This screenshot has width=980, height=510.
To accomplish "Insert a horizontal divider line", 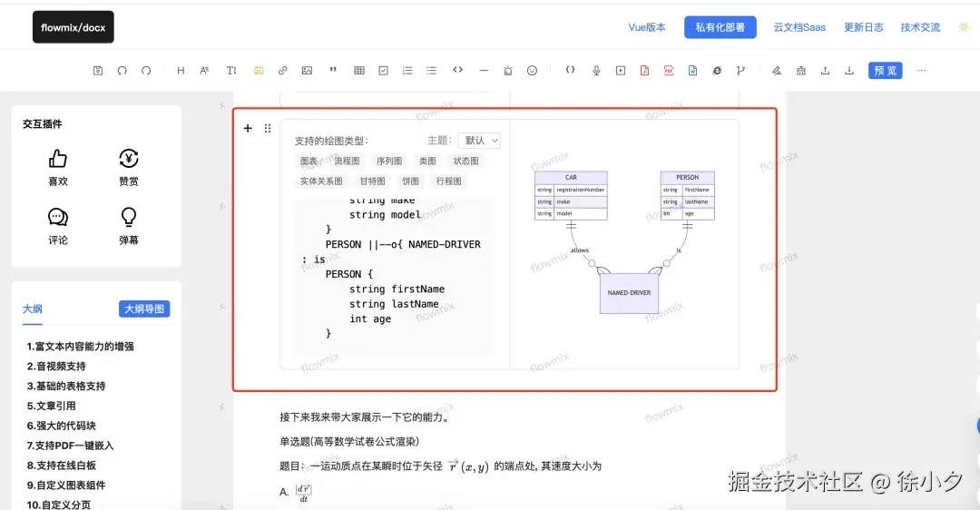I will [484, 71].
